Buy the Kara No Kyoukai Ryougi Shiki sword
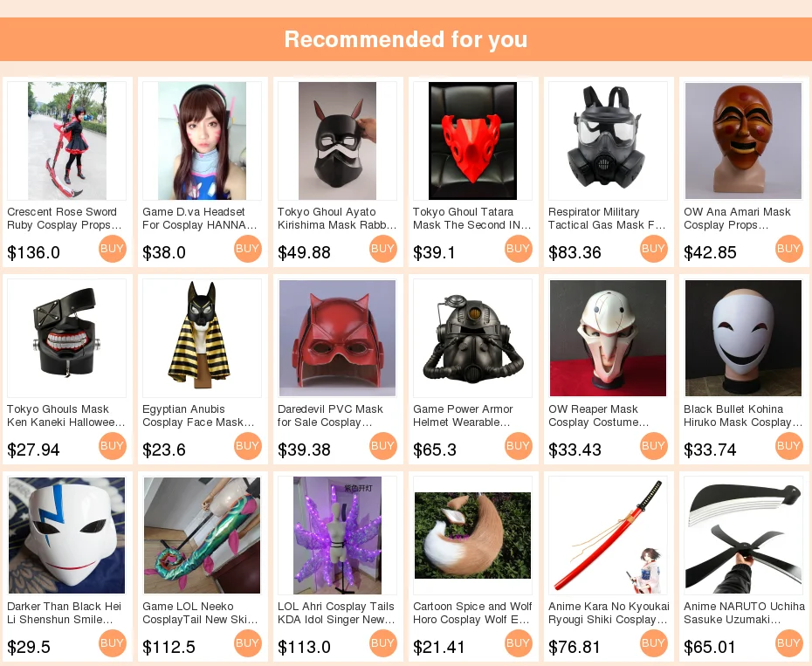Image resolution: width=812 pixels, height=666 pixels. point(654,643)
